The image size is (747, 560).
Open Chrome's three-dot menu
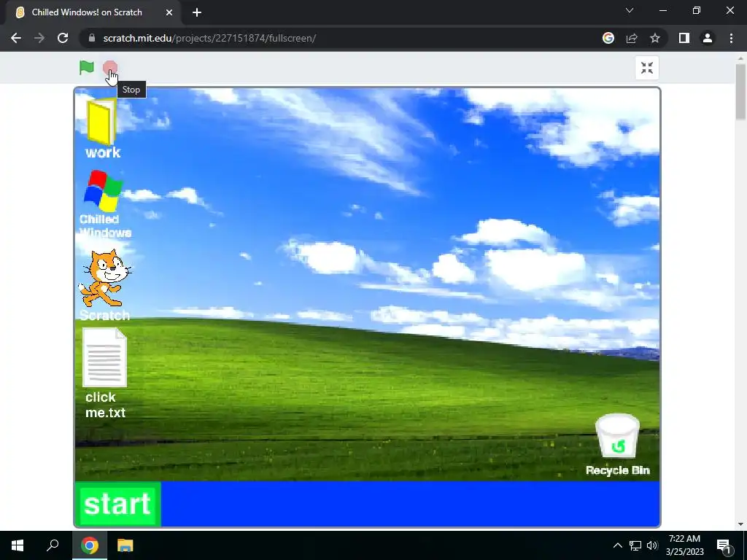tap(731, 38)
